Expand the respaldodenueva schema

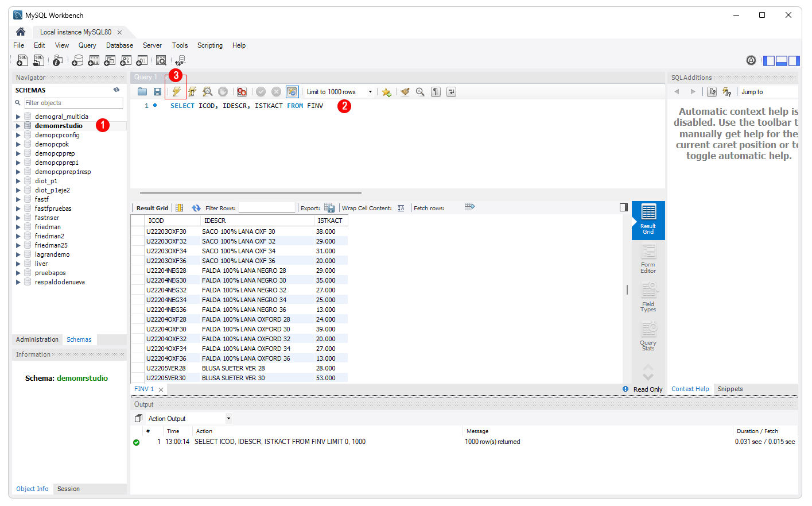18,282
